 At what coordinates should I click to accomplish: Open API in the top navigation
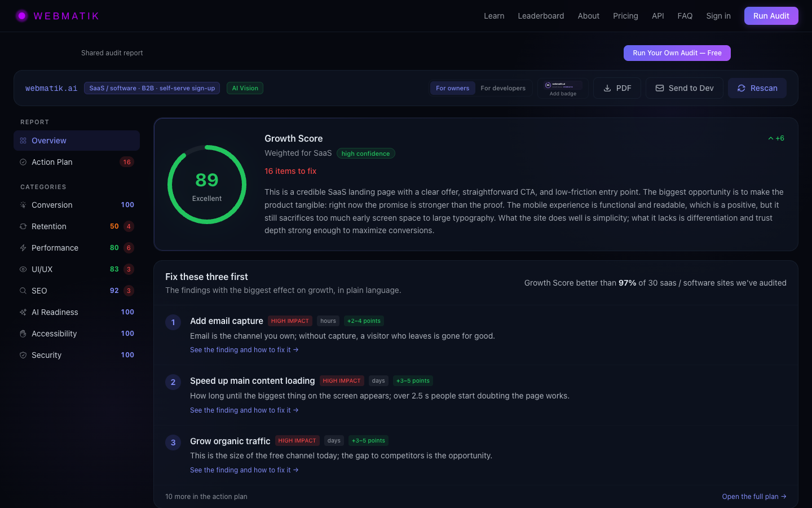point(657,16)
